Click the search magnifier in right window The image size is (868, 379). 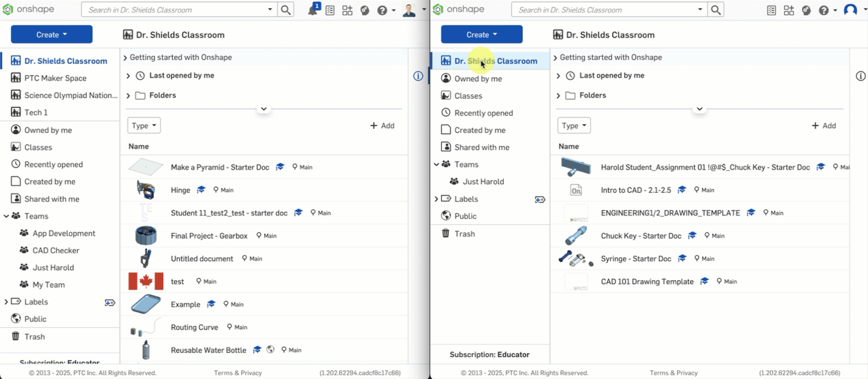point(716,10)
